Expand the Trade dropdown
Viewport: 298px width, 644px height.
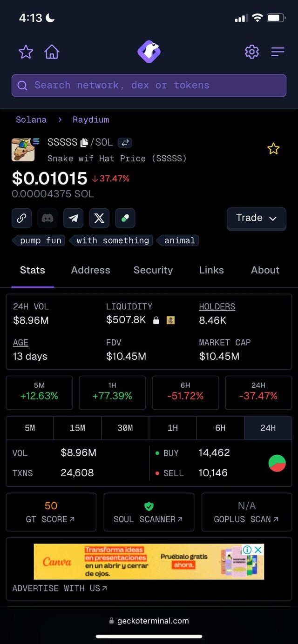pos(256,218)
